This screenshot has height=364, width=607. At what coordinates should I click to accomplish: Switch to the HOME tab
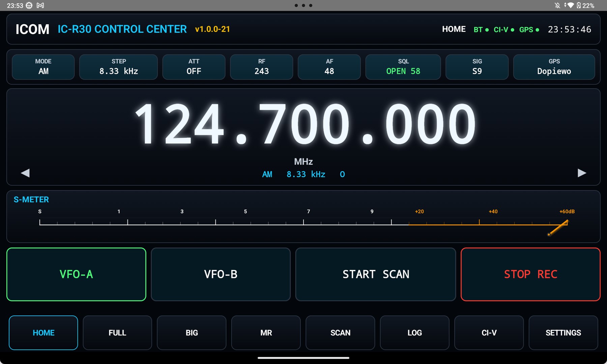tap(43, 333)
